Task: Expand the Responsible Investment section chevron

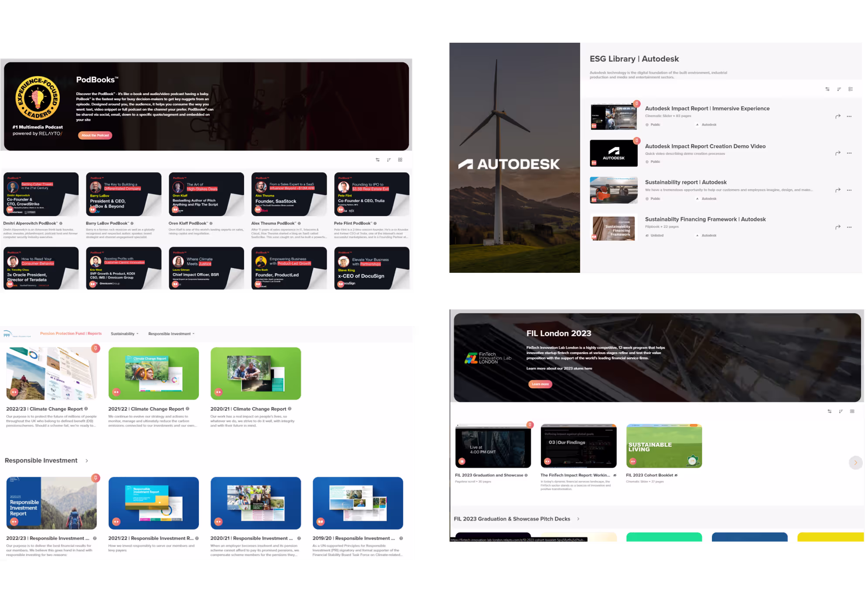Action: pos(87,461)
